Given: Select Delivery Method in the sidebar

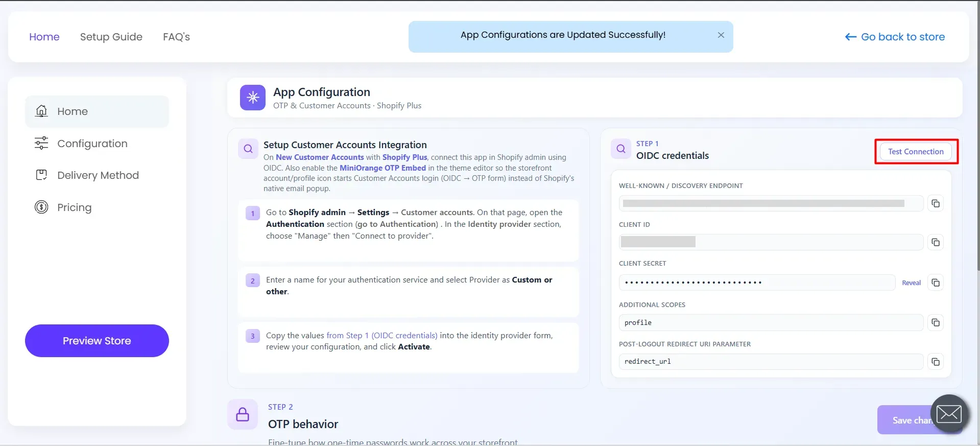Looking at the screenshot, I should (97, 175).
